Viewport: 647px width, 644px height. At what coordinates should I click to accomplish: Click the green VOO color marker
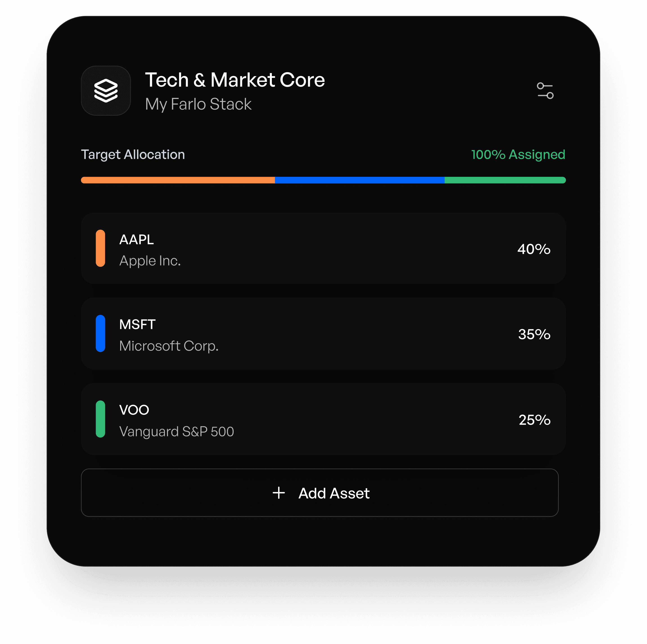(100, 419)
